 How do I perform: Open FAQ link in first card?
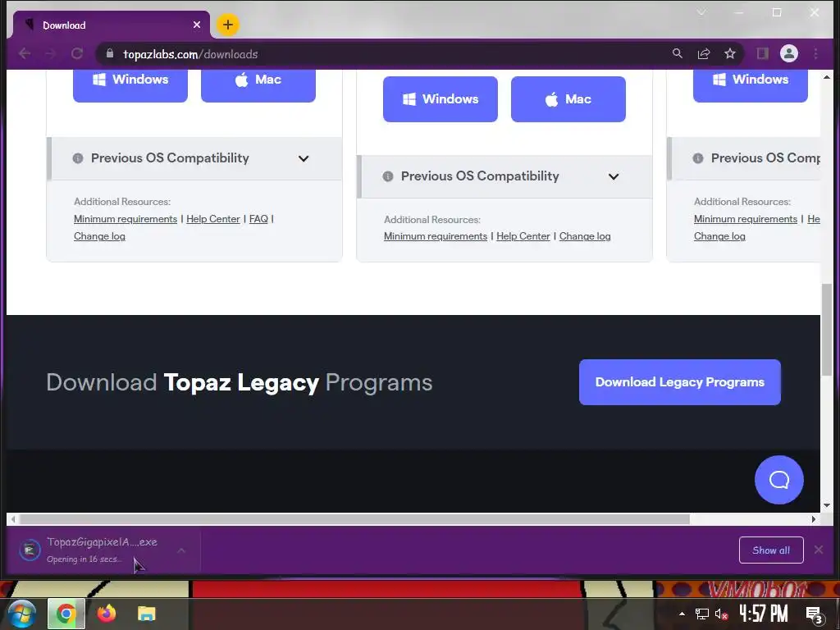tap(258, 218)
